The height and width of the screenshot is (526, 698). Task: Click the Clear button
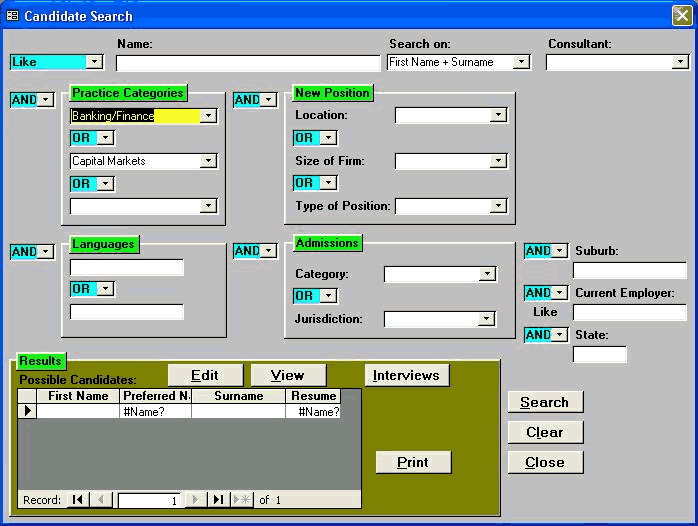(x=545, y=433)
